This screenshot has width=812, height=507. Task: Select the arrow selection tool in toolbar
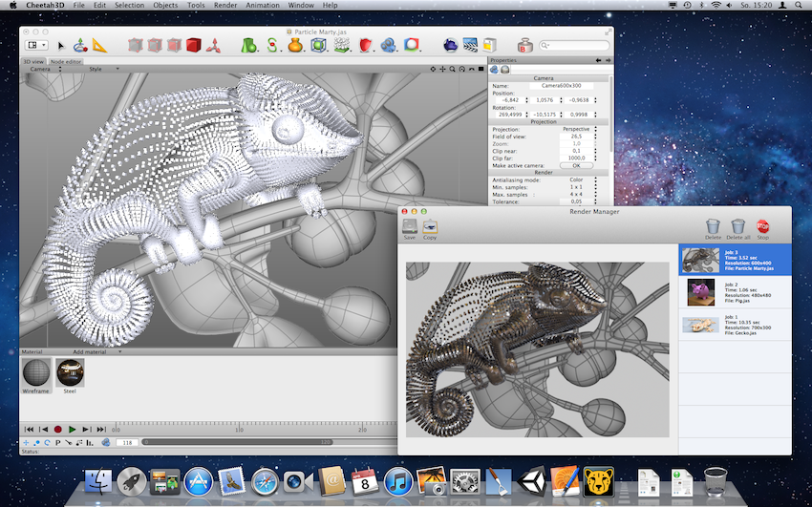point(62,45)
